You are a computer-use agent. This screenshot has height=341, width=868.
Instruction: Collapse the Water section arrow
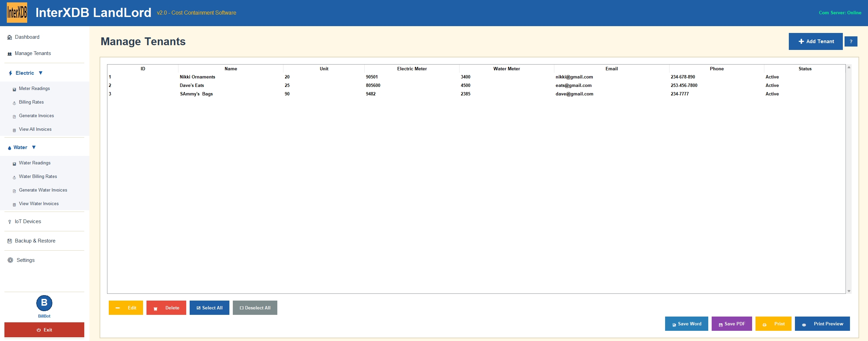[34, 147]
